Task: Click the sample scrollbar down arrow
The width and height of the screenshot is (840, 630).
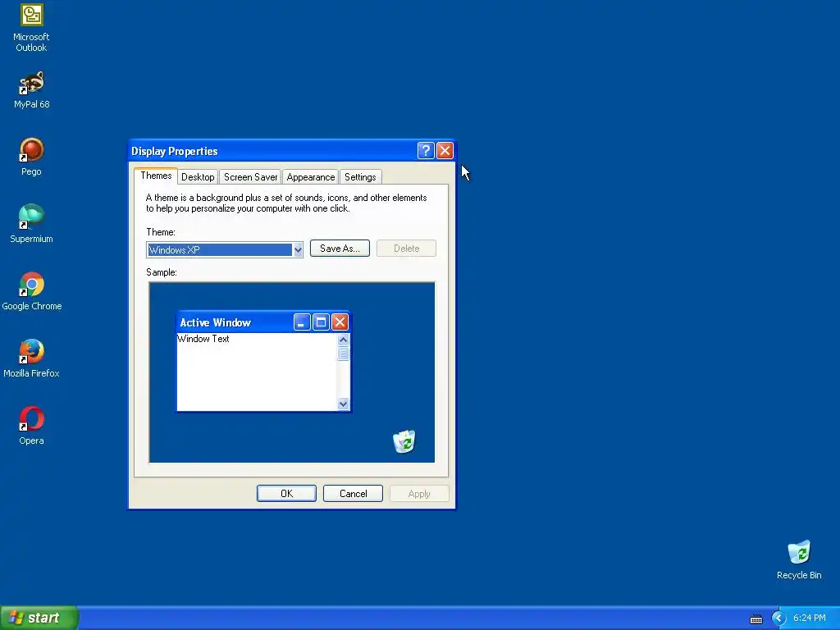Action: 344,404
